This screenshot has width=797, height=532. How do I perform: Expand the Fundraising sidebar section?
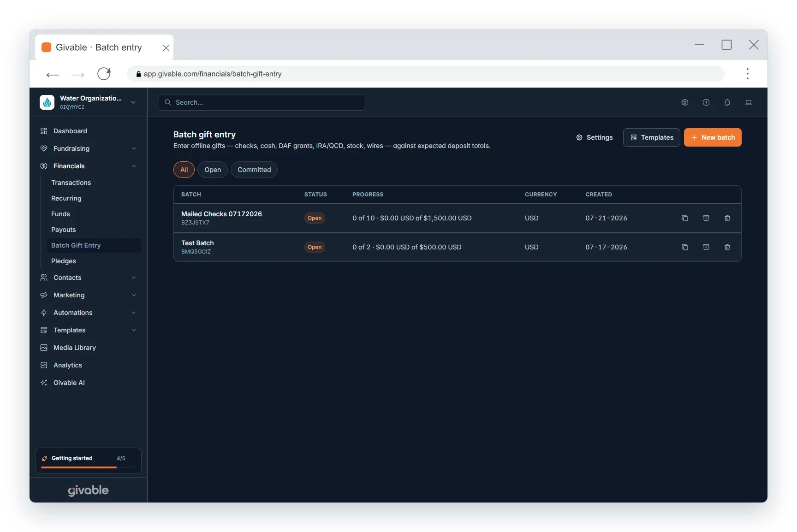[x=88, y=148]
